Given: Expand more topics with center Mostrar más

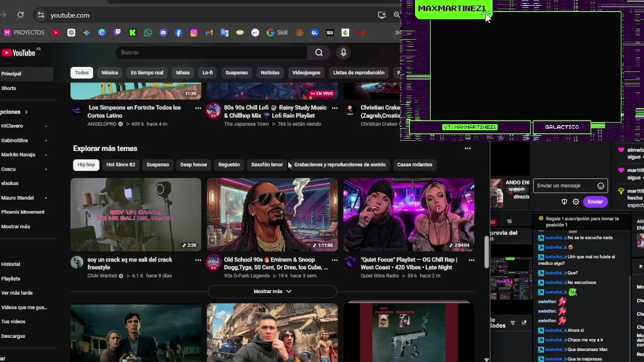Looking at the screenshot, I should pyautogui.click(x=272, y=292).
